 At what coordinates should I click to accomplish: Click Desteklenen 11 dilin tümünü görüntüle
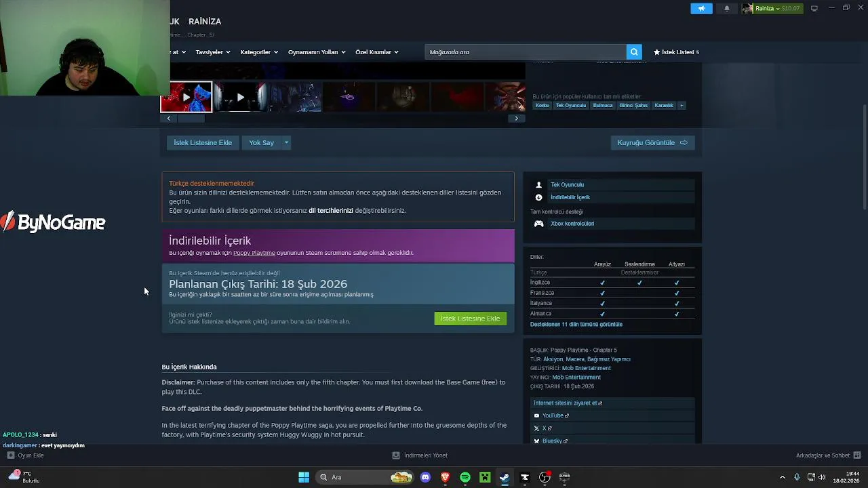[576, 325]
